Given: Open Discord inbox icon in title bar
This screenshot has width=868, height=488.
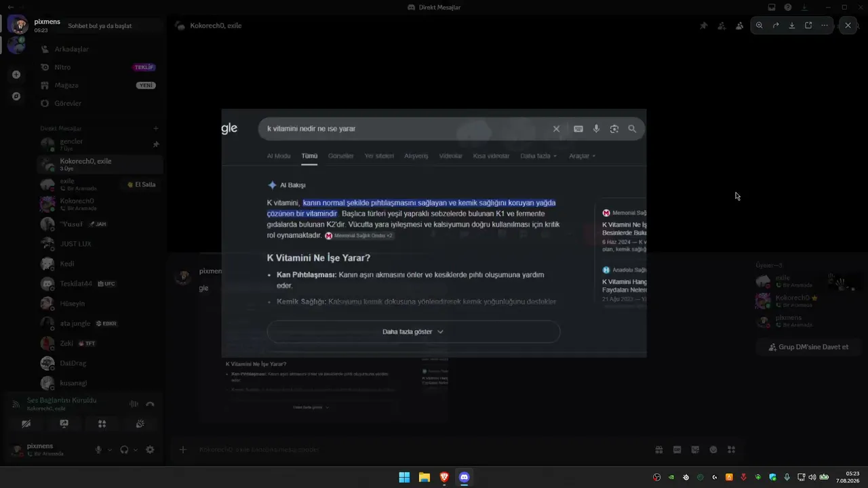Looking at the screenshot, I should point(772,7).
